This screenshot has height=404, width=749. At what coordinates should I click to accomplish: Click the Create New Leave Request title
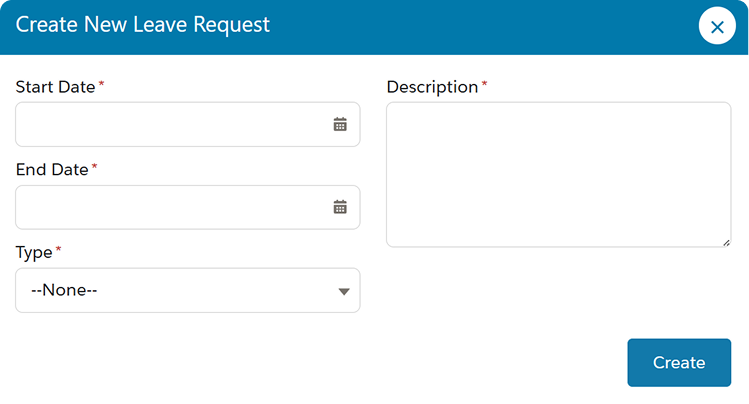[143, 24]
